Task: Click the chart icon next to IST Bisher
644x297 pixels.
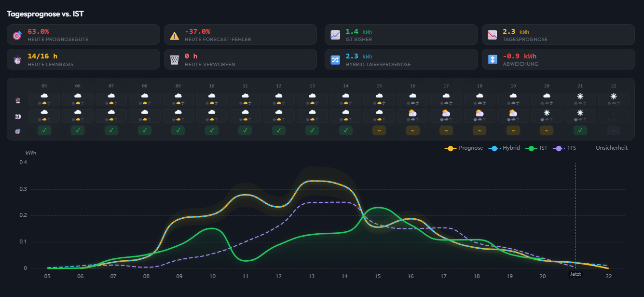Action: click(x=335, y=35)
